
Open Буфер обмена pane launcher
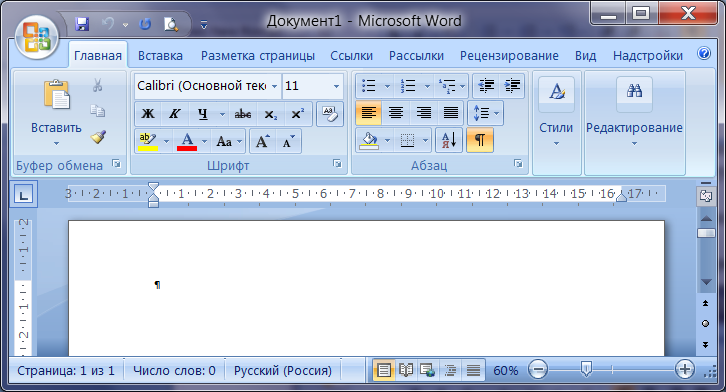(116, 164)
